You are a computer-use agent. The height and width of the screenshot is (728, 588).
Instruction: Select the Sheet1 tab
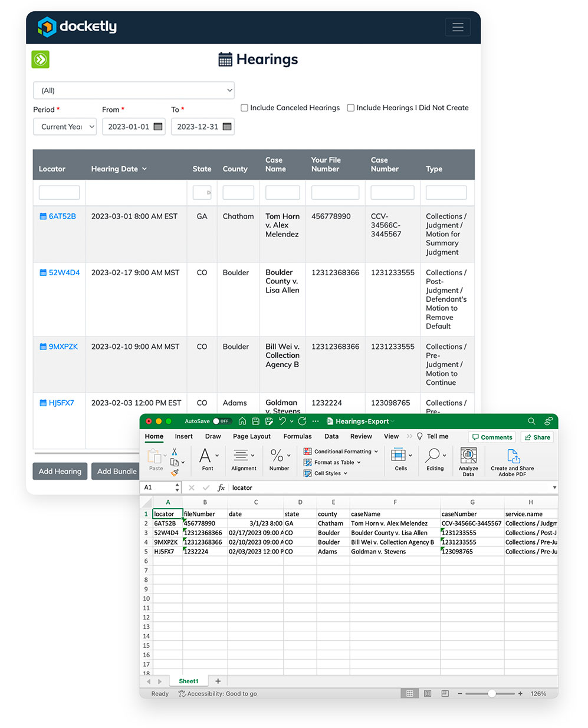[189, 681]
